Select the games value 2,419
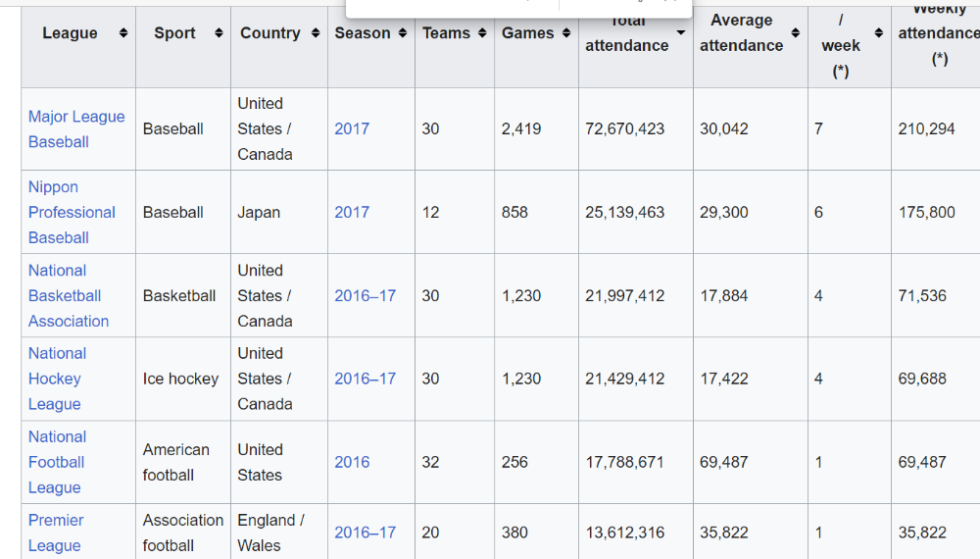980x559 pixels. pos(521,128)
